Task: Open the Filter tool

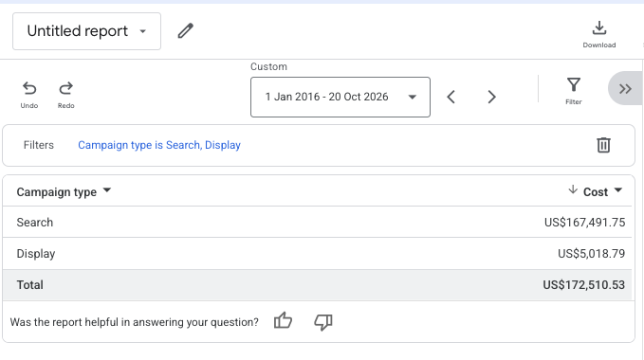Action: pyautogui.click(x=574, y=91)
